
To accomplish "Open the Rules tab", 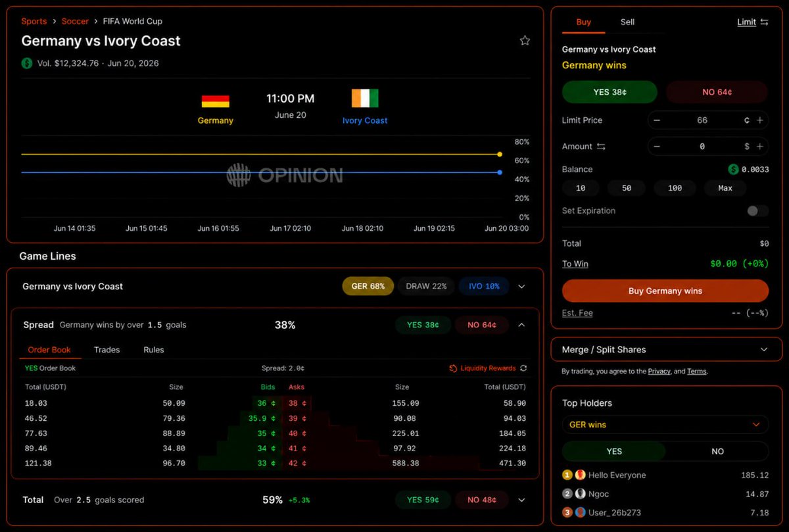I will 154,350.
